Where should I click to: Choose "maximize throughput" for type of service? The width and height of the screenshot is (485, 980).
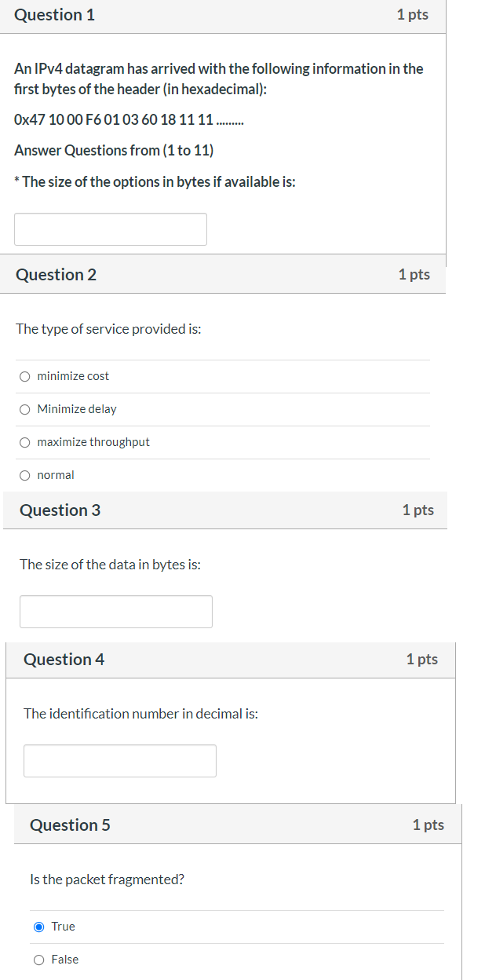[x=24, y=442]
